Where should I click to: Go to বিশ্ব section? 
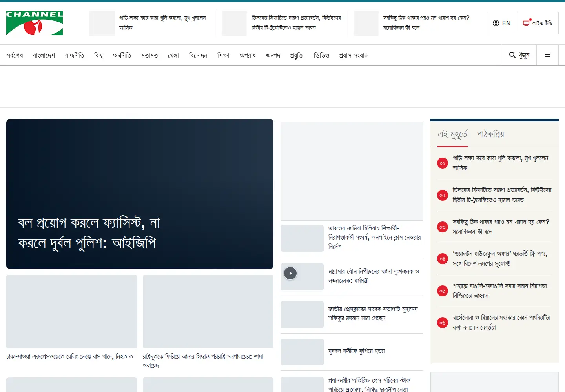[98, 56]
